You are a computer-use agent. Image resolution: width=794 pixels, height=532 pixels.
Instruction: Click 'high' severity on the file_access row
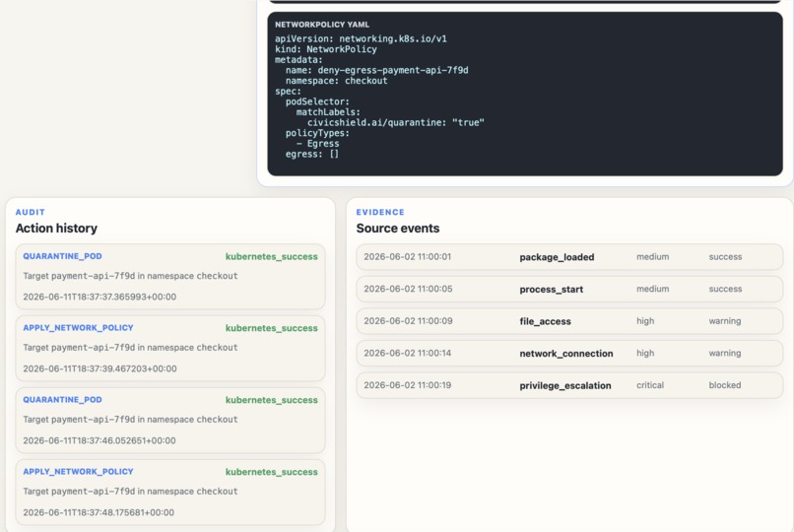pyautogui.click(x=645, y=321)
